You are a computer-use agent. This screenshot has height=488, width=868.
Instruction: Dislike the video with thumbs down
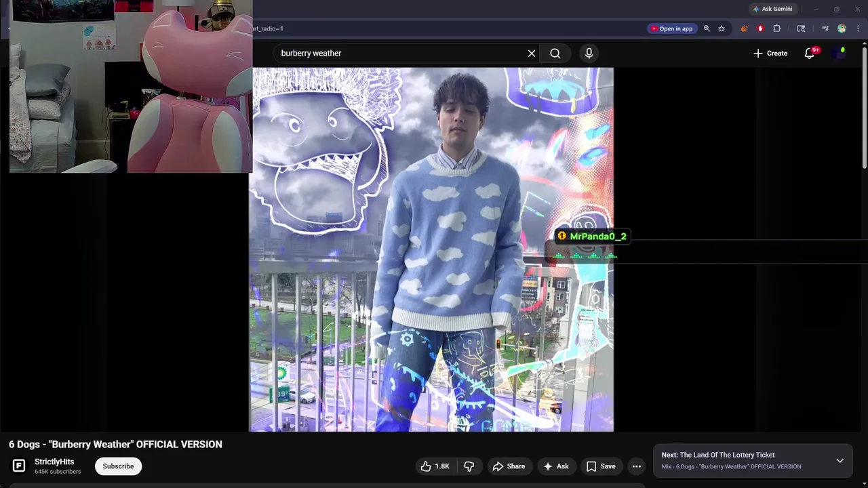tap(469, 466)
